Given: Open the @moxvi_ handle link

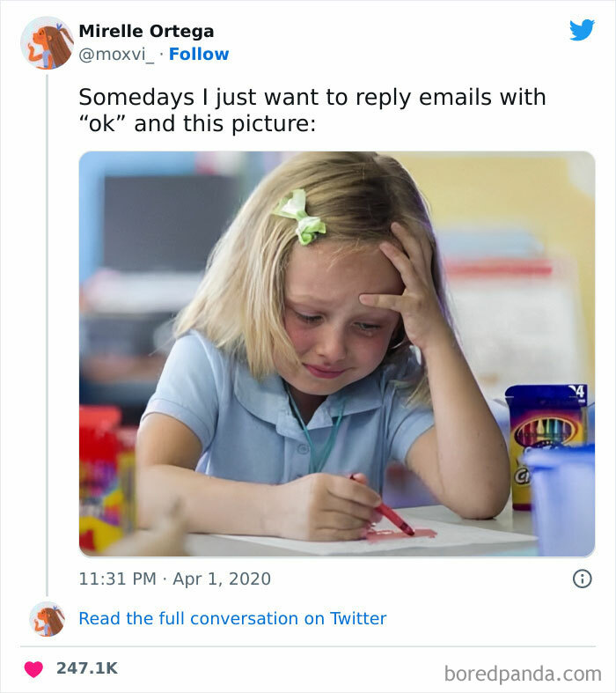Looking at the screenshot, I should pyautogui.click(x=117, y=54).
